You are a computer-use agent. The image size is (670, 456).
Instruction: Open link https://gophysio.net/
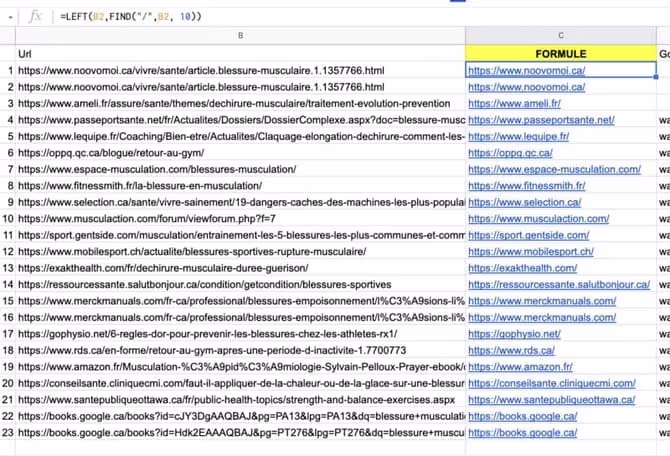click(514, 334)
